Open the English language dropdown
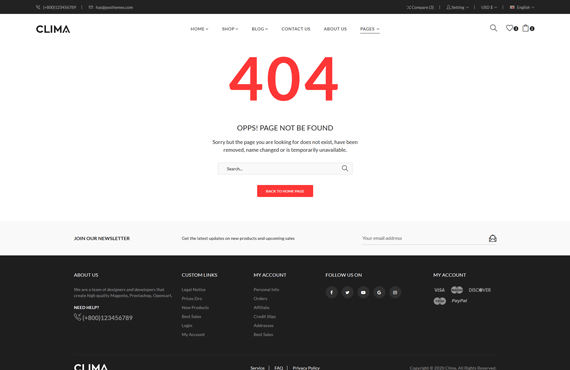 522,7
